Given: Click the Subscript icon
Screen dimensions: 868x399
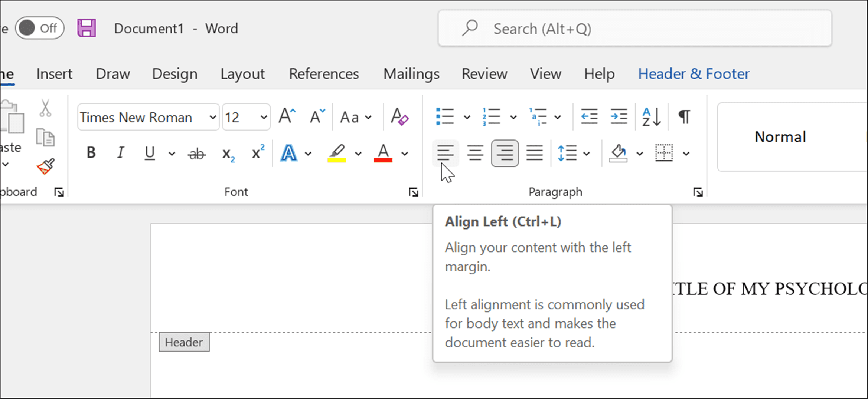Looking at the screenshot, I should tap(228, 154).
